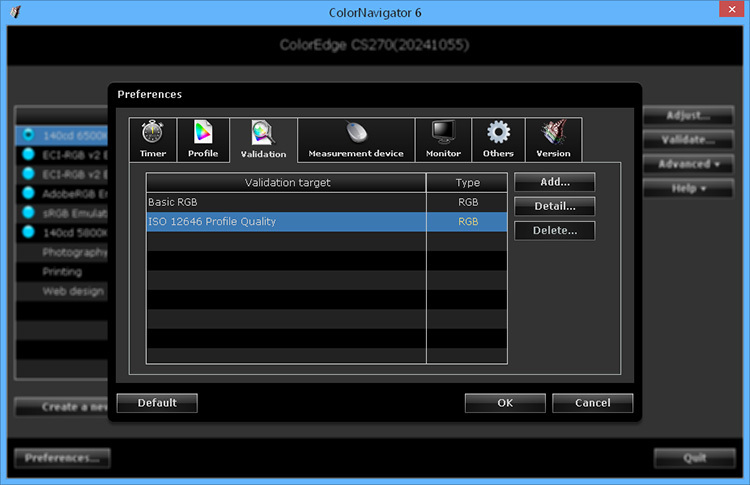
Task: Open the Timer tab stopwatch icon
Action: (153, 132)
